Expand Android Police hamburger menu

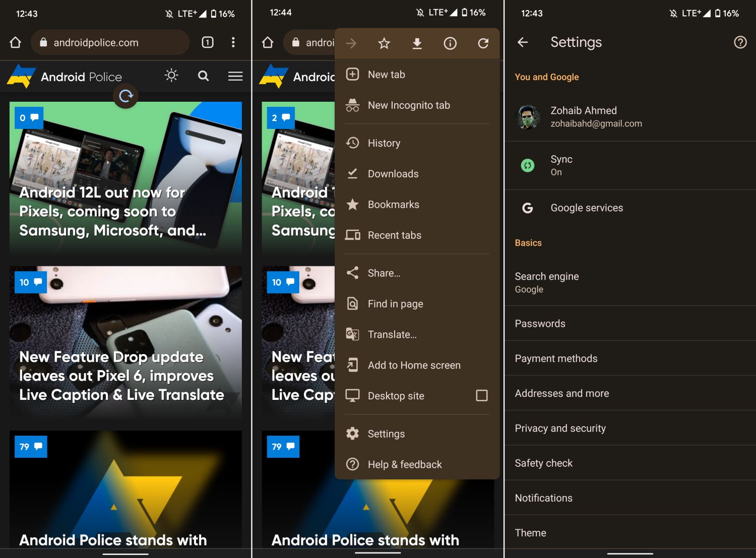[x=235, y=76]
